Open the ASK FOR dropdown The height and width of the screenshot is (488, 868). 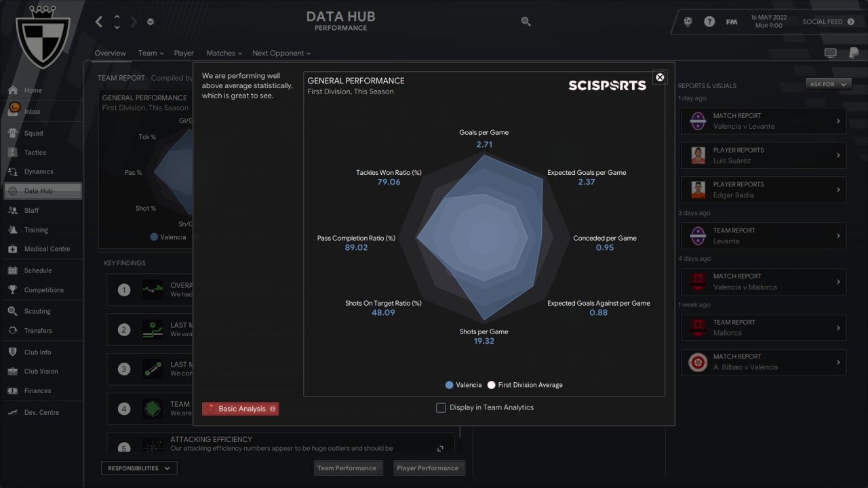[829, 84]
